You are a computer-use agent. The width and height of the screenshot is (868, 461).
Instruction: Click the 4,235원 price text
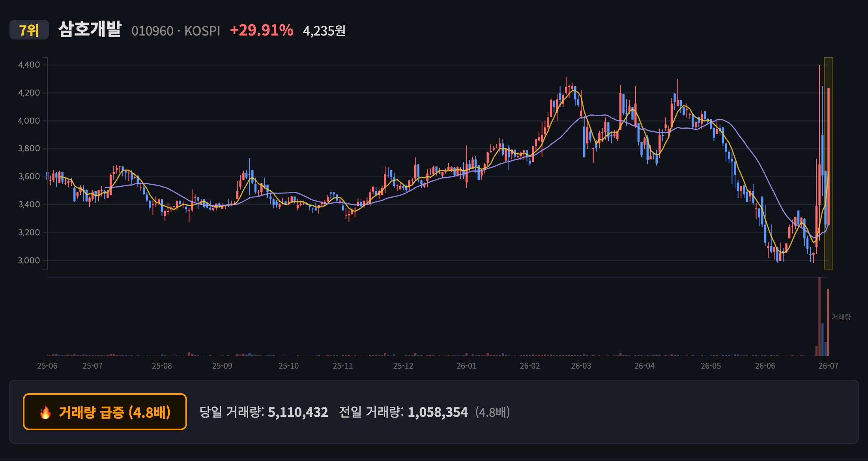(x=324, y=31)
